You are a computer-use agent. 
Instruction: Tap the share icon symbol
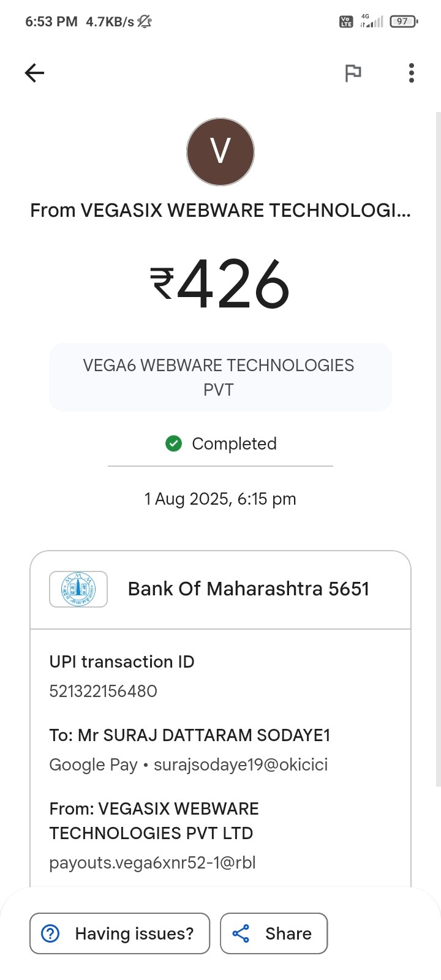point(241,933)
